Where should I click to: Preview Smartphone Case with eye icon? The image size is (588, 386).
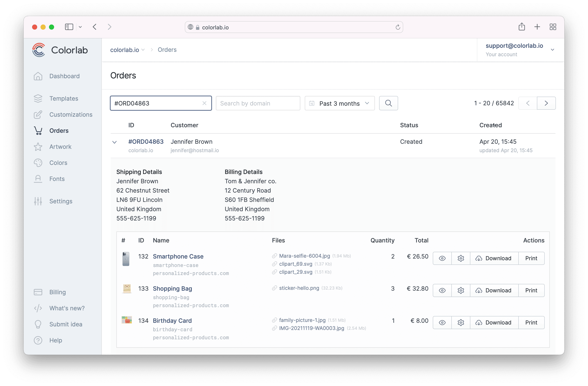[442, 258]
